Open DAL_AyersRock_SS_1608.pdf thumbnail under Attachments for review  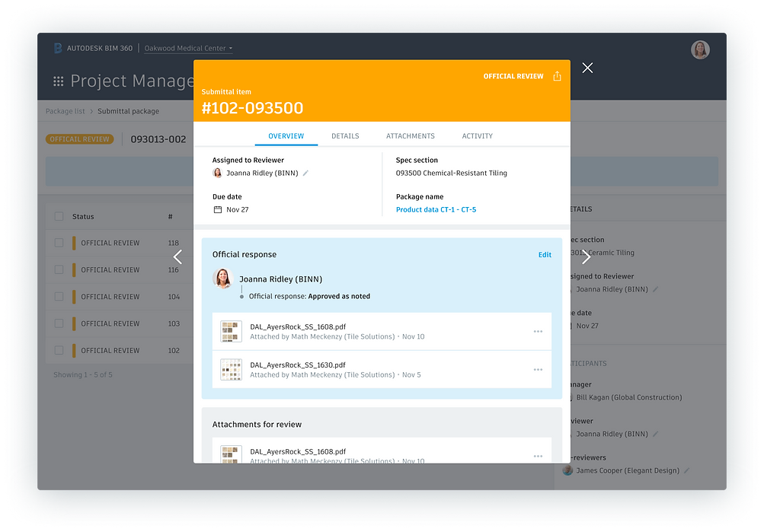231,454
